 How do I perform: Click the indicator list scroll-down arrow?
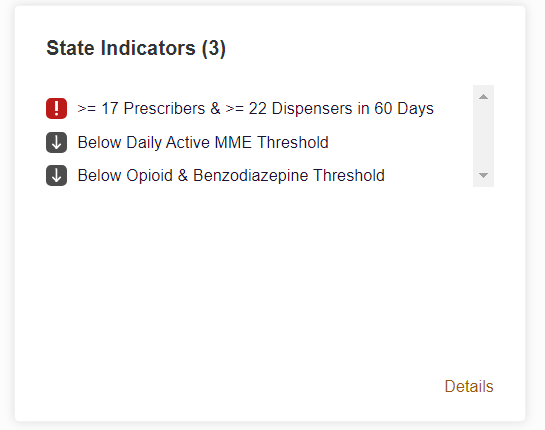(483, 175)
